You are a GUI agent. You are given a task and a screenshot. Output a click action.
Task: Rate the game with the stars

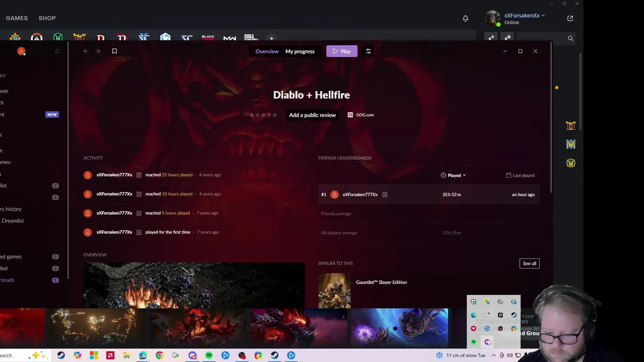pyautogui.click(x=263, y=115)
